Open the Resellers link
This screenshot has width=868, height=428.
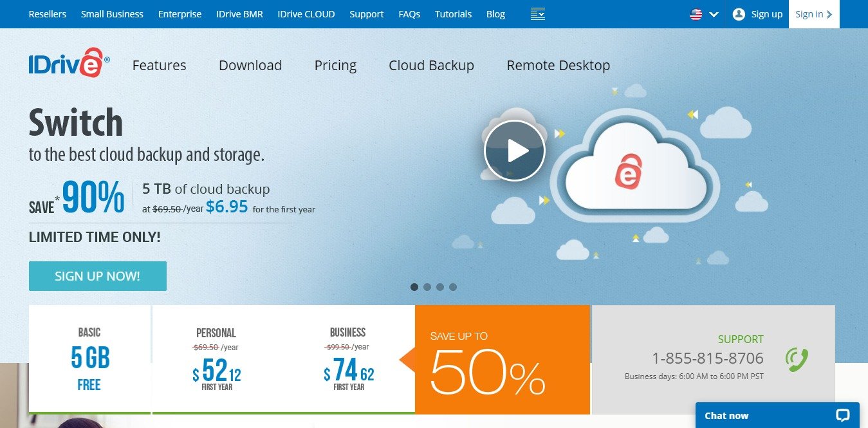pyautogui.click(x=48, y=14)
